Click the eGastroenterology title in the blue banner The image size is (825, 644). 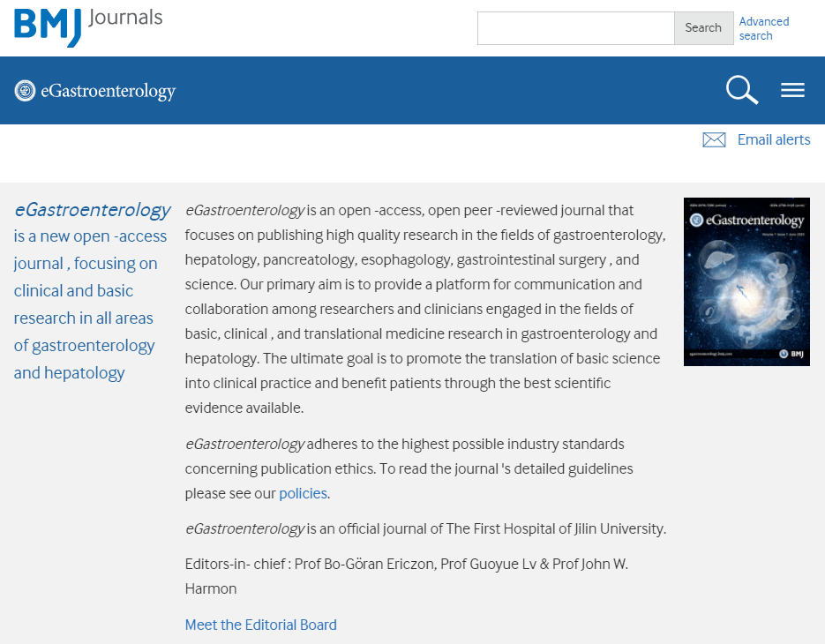pyautogui.click(x=108, y=91)
